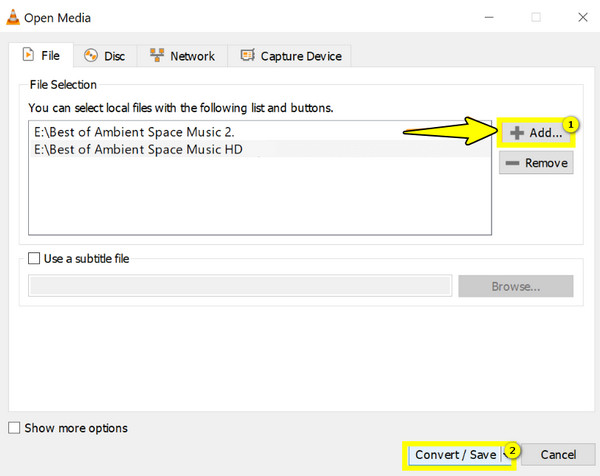Click the disabled Browse... button

pyautogui.click(x=515, y=286)
